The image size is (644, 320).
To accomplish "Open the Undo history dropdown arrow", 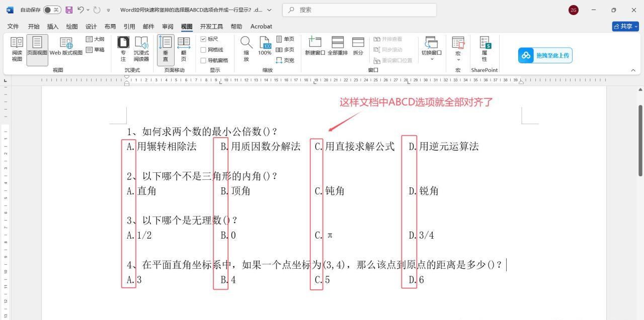I will 88,10.
